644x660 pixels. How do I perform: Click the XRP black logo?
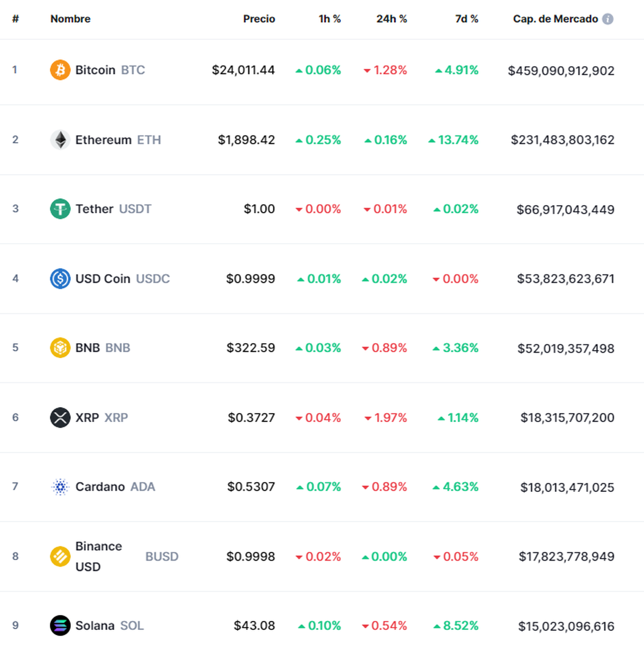(x=60, y=417)
